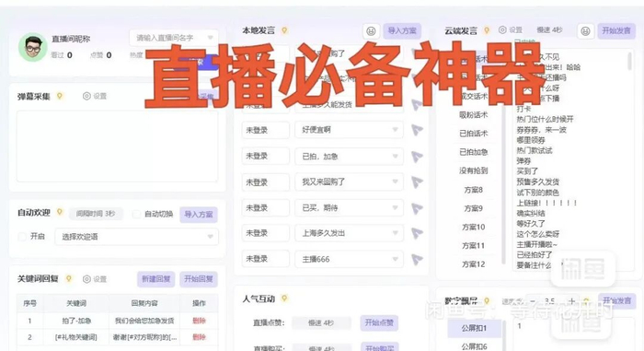The height and width of the screenshot is (351, 644).
Task: Click the hint bulb beside 云端发言
Action: pos(487,30)
